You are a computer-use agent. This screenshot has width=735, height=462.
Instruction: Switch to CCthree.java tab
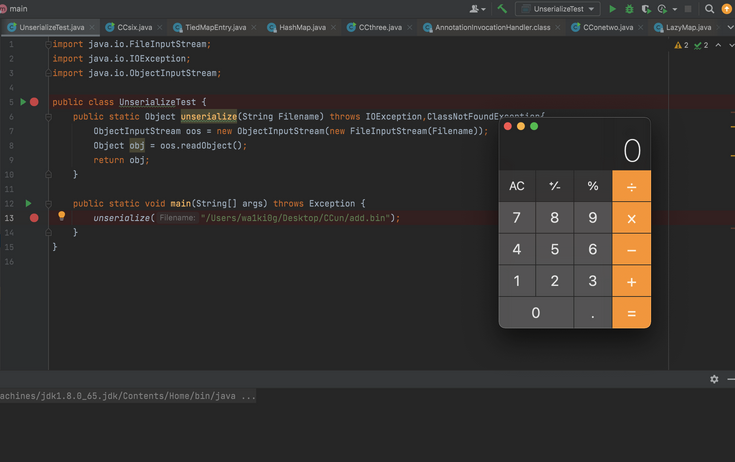(x=380, y=27)
